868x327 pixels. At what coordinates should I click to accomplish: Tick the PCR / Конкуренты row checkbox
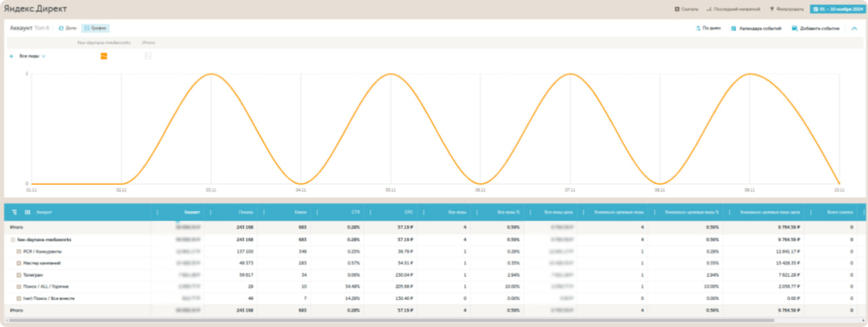pos(19,252)
